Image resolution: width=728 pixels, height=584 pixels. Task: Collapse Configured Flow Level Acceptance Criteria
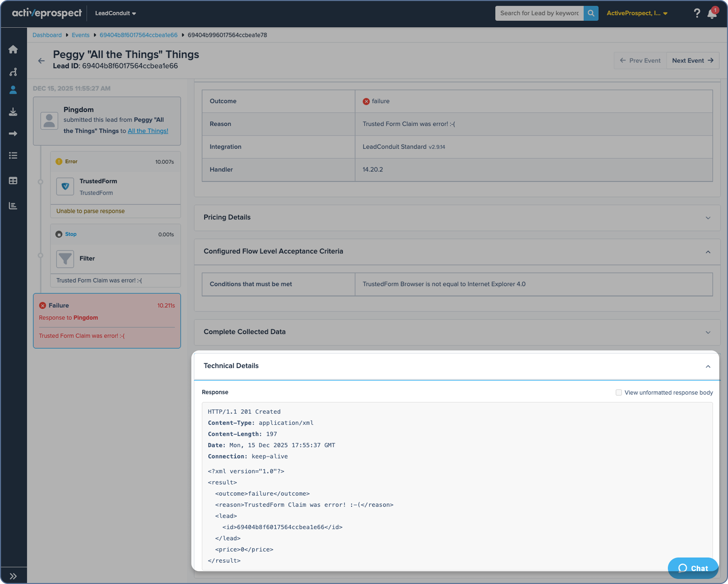[457, 252]
